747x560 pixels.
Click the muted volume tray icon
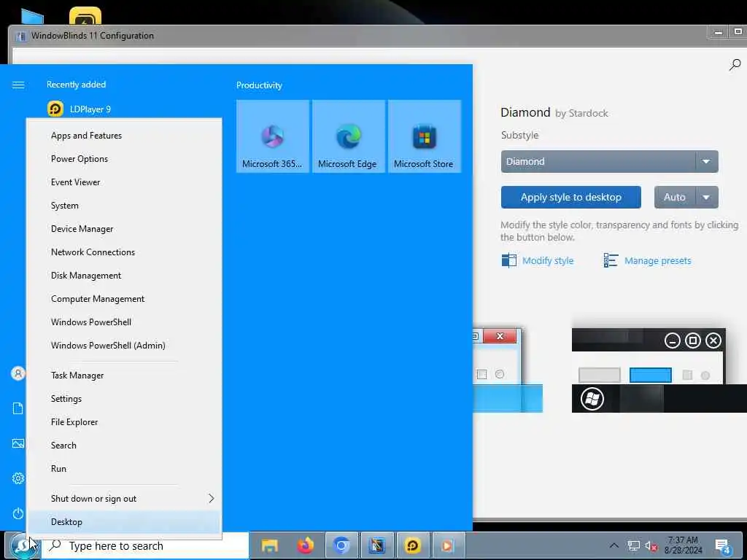coord(651,546)
